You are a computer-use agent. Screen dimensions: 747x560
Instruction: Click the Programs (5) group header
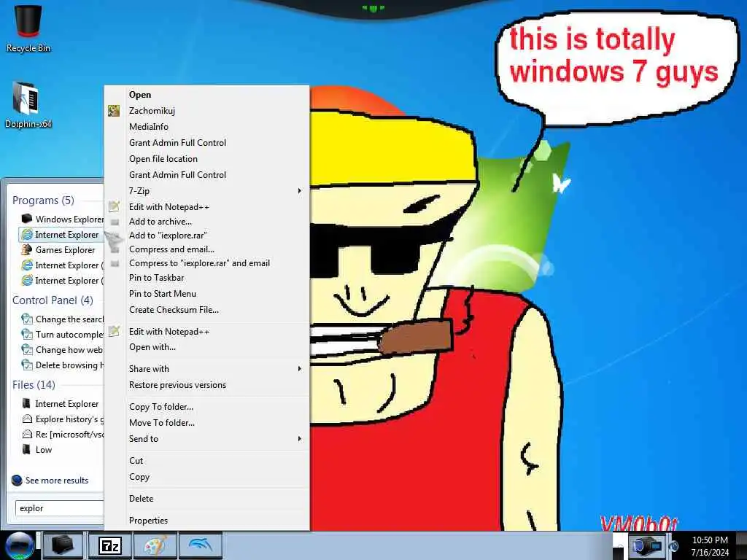coord(43,200)
